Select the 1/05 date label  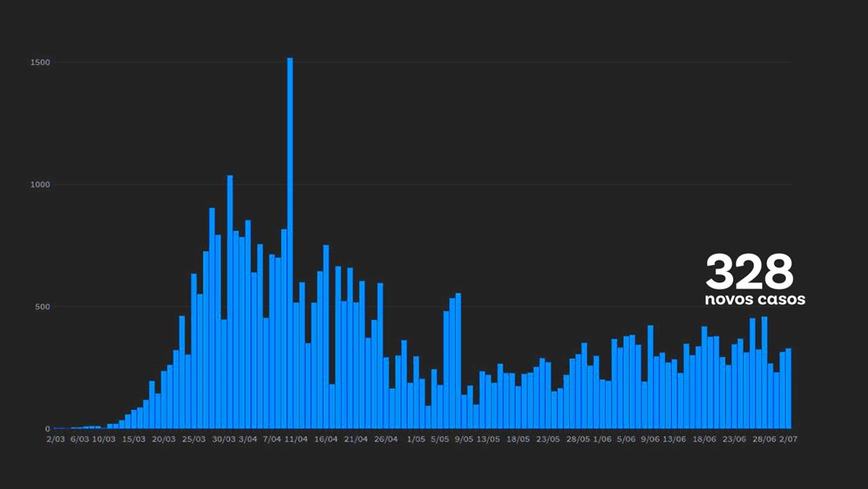(x=416, y=439)
